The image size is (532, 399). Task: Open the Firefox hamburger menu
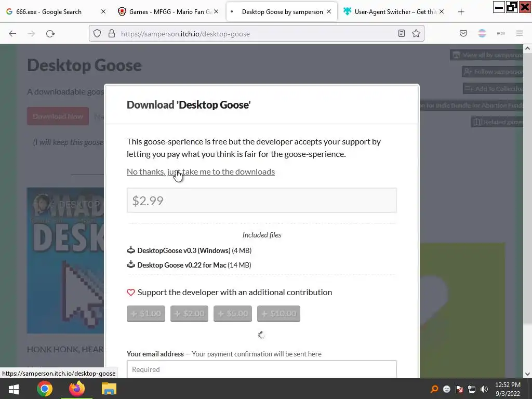[x=520, y=33]
